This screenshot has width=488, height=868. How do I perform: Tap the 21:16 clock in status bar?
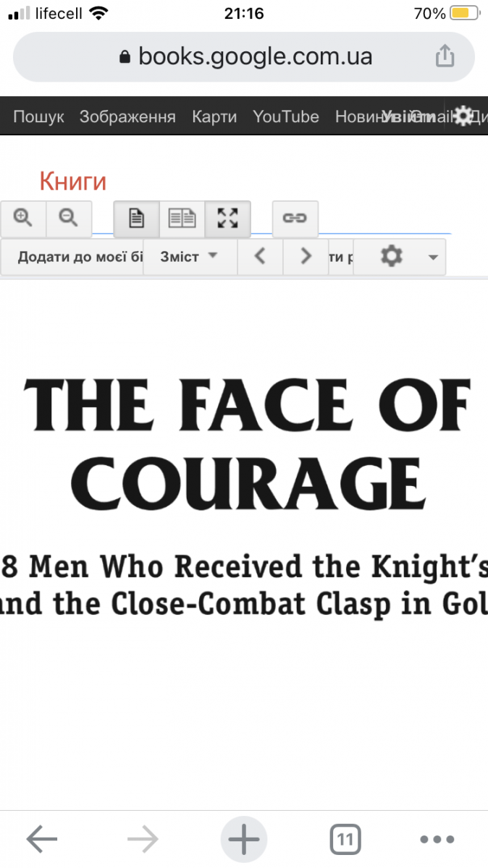[244, 14]
